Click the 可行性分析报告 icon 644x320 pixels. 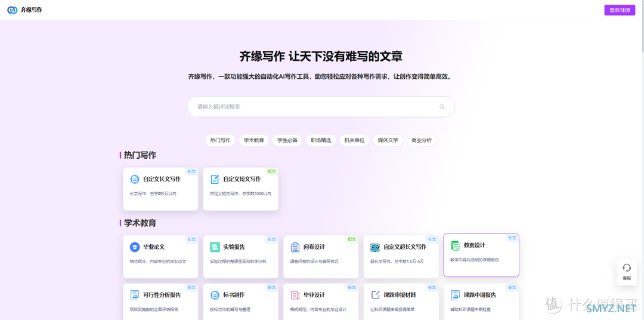click(135, 295)
